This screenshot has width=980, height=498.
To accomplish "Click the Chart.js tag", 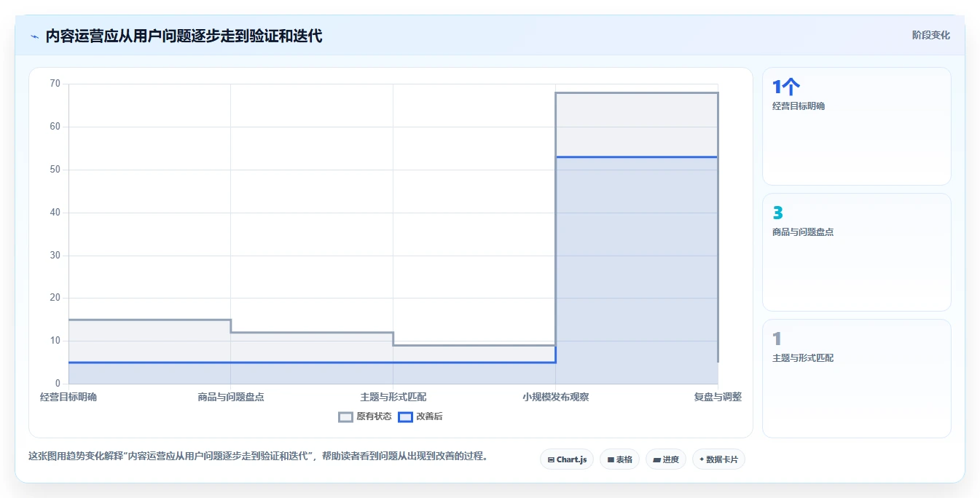I will tap(567, 459).
